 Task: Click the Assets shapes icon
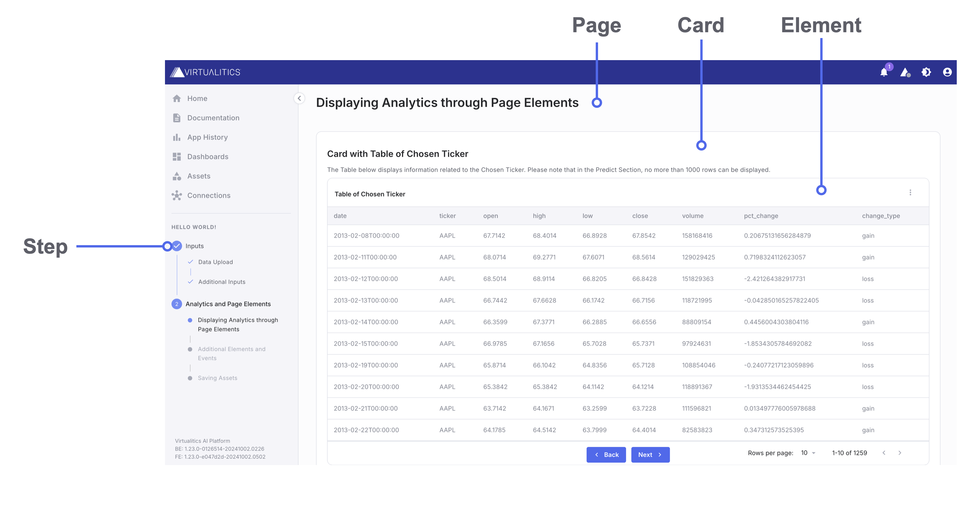pos(177,176)
